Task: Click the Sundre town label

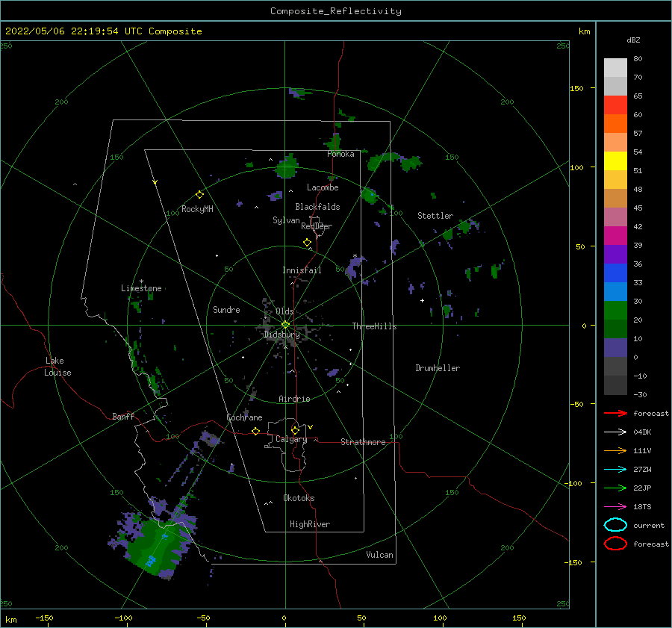Action: coord(226,309)
